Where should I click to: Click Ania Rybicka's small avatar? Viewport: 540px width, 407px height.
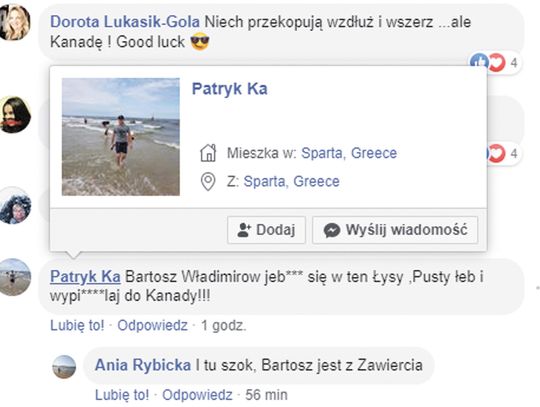tap(64, 367)
